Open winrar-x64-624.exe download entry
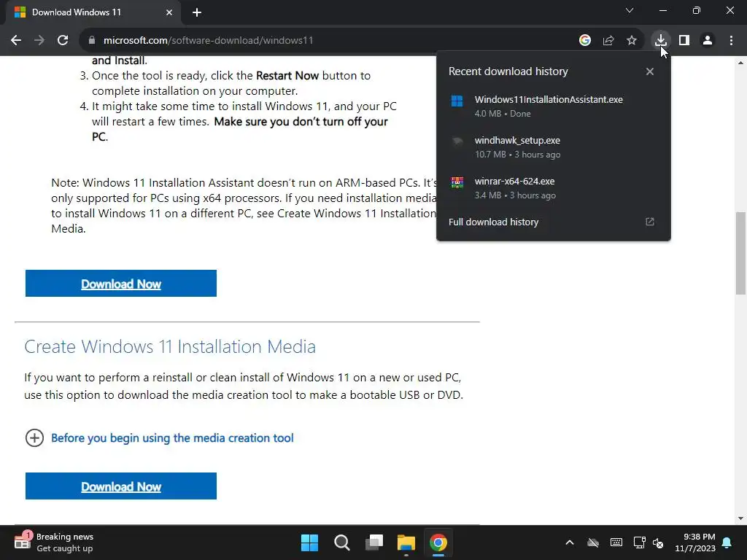Image resolution: width=747 pixels, height=560 pixels. pos(553,188)
